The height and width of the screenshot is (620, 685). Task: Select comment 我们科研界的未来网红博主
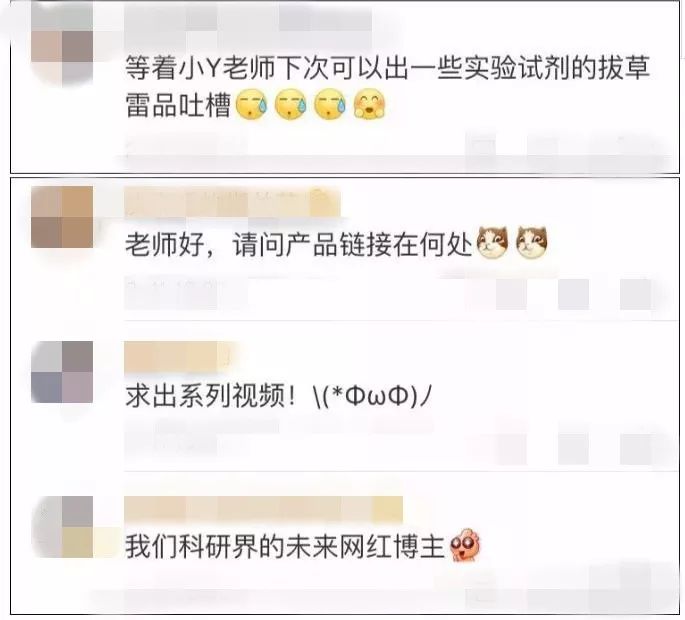click(x=285, y=546)
